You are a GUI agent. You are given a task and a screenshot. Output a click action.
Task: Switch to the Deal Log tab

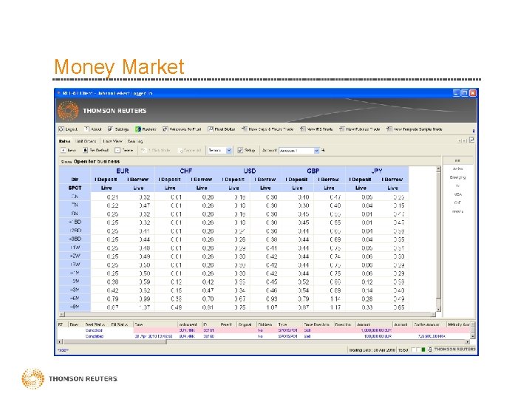pos(135,141)
